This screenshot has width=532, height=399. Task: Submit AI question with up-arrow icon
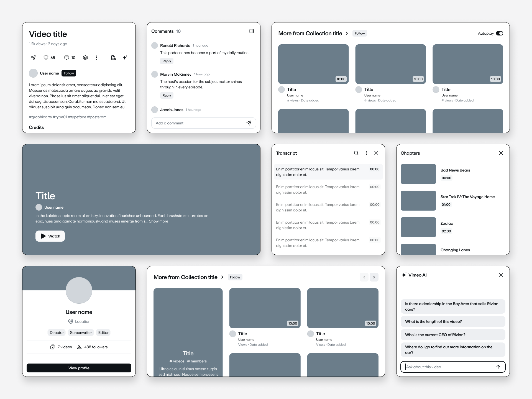[498, 367]
